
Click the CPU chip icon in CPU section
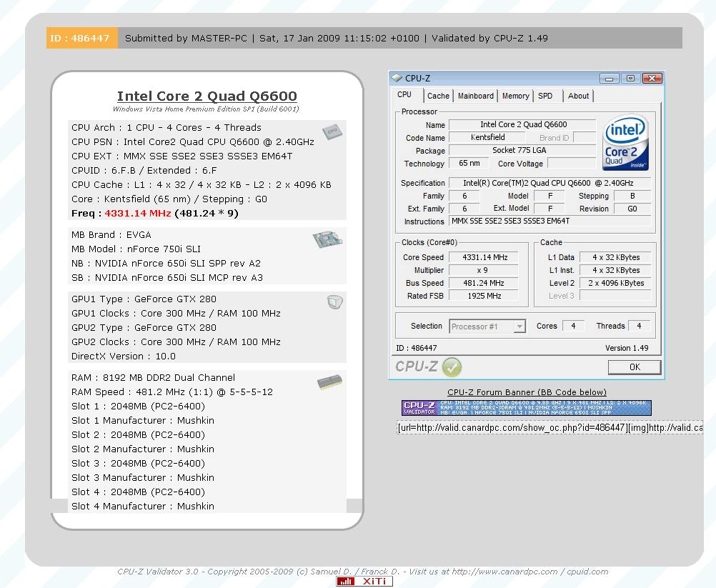[x=332, y=131]
